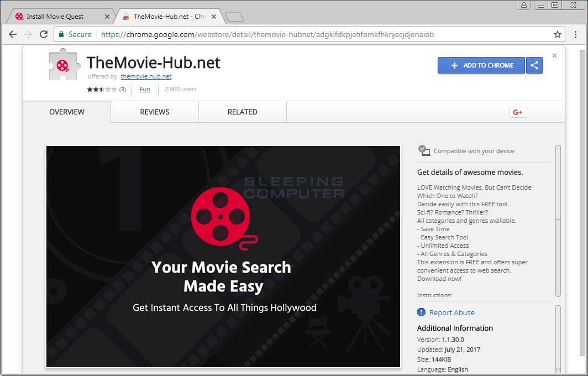The image size is (588, 376).
Task: Click the Google+ share button
Action: tap(518, 112)
